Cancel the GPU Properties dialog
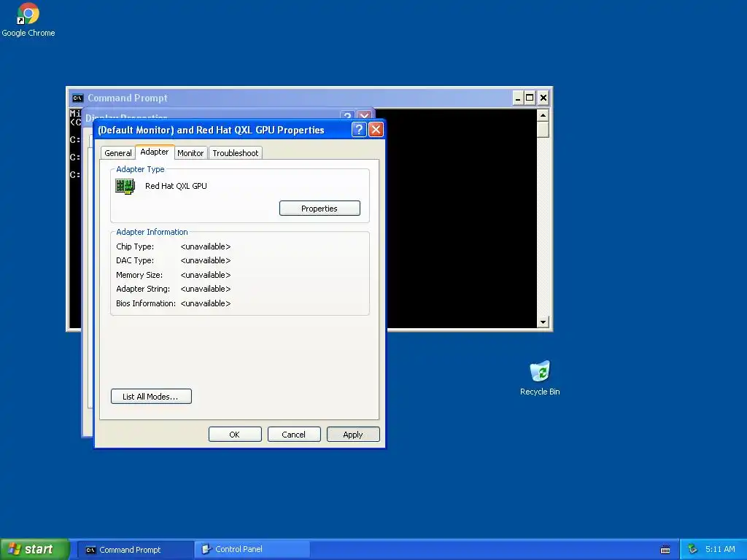747x560 pixels. pos(294,435)
